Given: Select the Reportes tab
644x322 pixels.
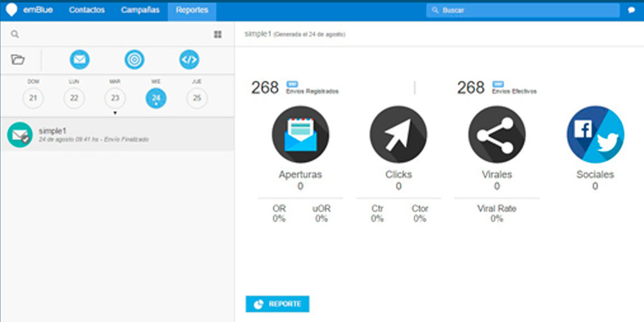Looking at the screenshot, I should click(192, 10).
